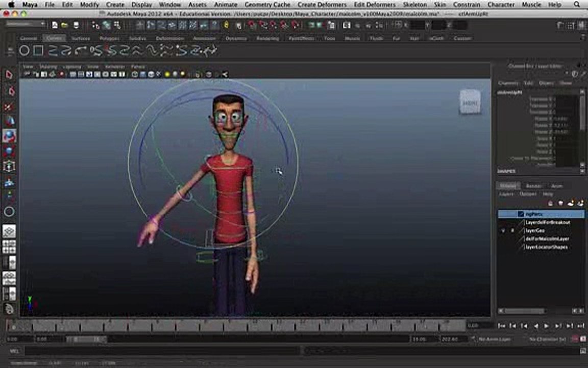The image size is (588, 368).
Task: Open the viewport Renderer menu
Action: click(115, 66)
